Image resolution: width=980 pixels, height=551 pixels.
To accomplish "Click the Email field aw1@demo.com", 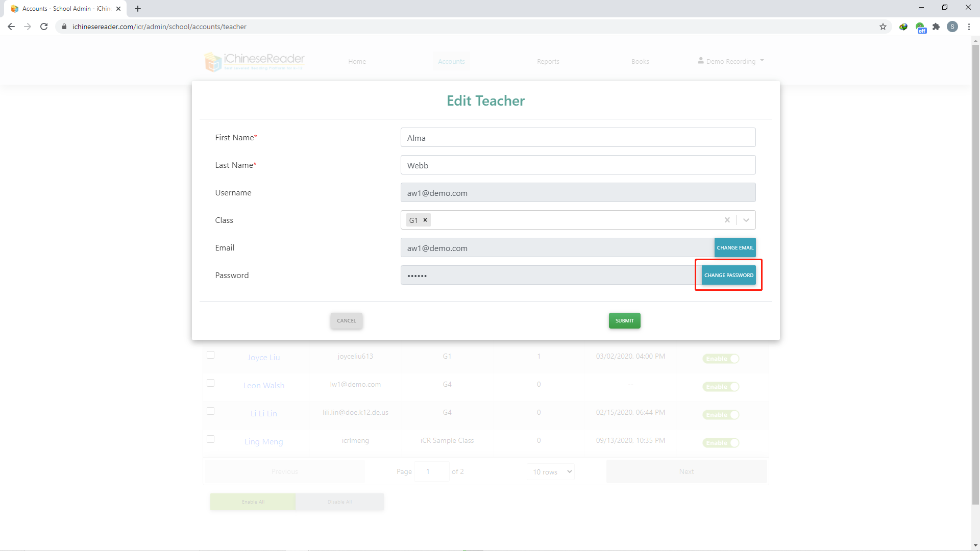I will 557,247.
